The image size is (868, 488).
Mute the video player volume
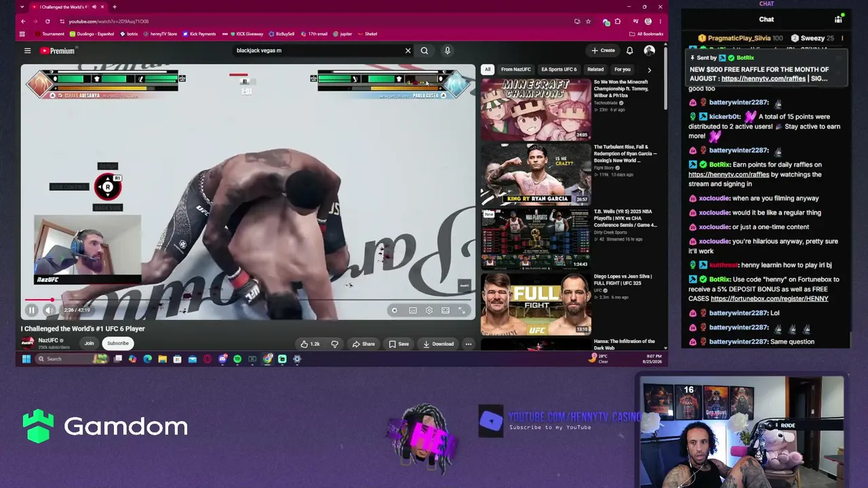point(50,310)
